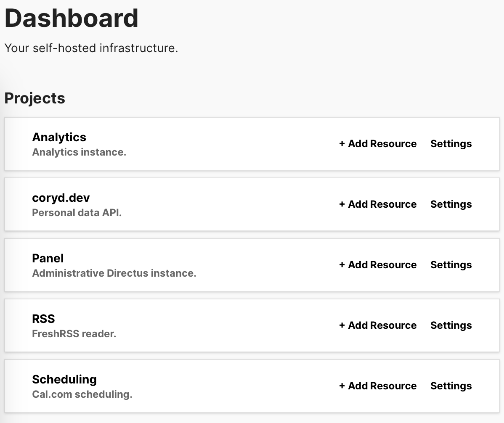504x423 pixels.
Task: Add a resource to the Scheduling project
Action: [377, 386]
